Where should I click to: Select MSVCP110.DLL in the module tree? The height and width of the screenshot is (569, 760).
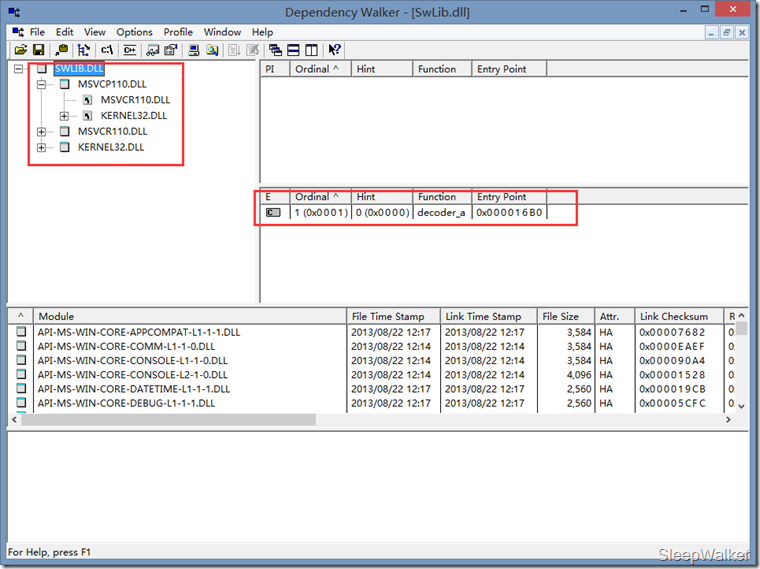click(112, 84)
